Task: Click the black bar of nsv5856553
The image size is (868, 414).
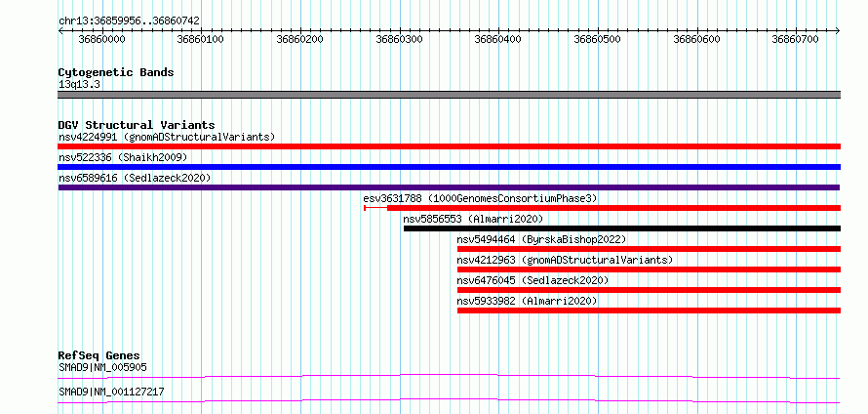Action: tap(622, 228)
